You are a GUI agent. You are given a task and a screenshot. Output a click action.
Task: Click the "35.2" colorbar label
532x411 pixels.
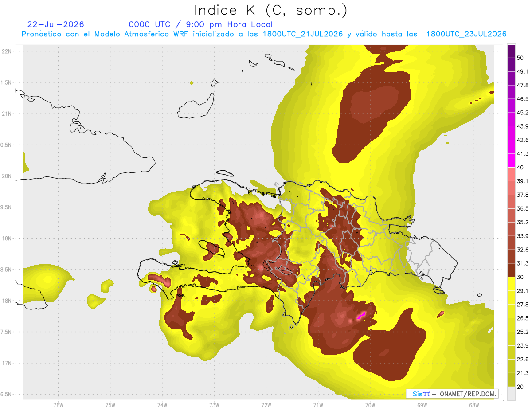523,222
